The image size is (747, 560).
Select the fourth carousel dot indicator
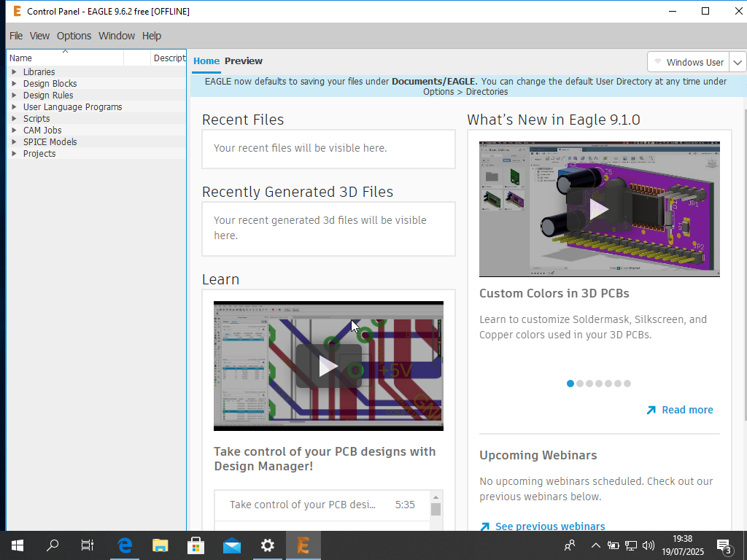coord(599,384)
